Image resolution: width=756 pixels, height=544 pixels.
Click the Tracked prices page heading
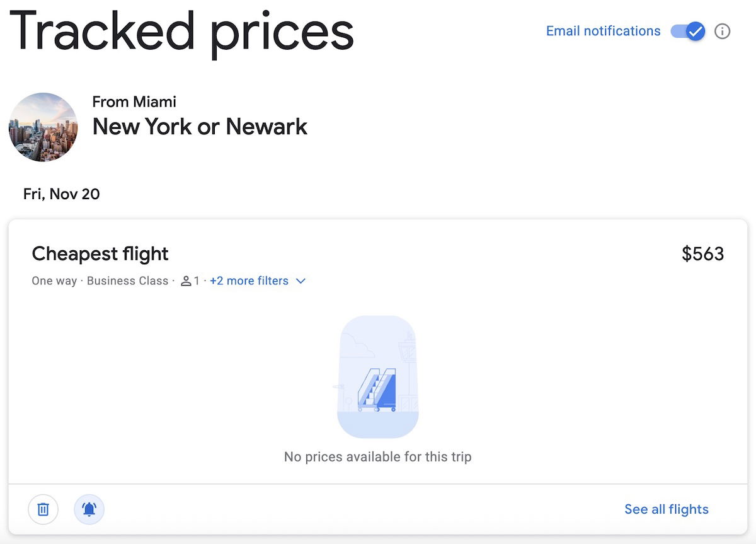pos(181,30)
